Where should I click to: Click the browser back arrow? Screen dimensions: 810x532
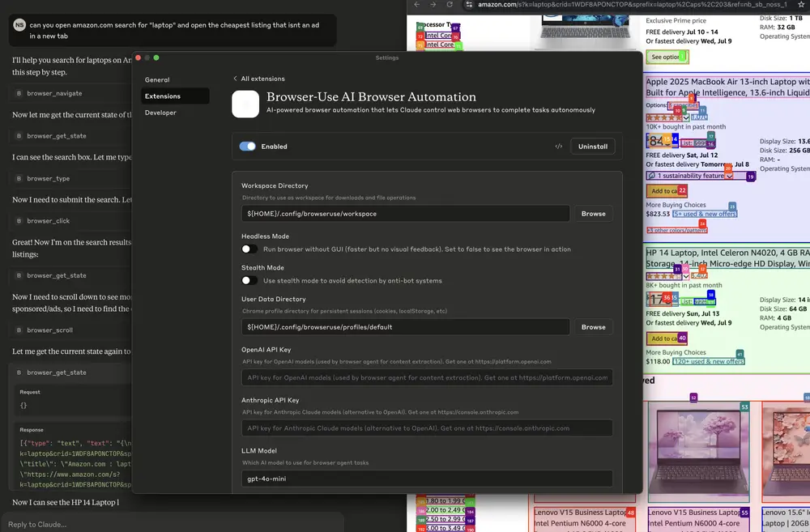(418, 5)
